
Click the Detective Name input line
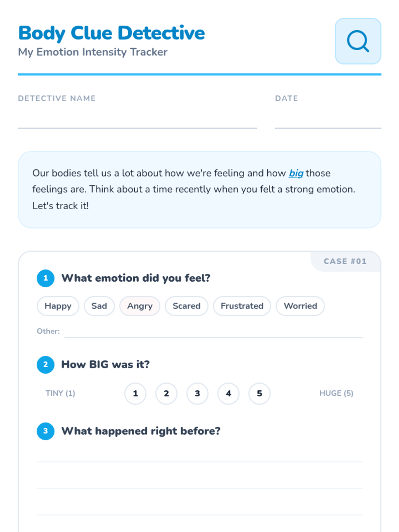pos(137,120)
